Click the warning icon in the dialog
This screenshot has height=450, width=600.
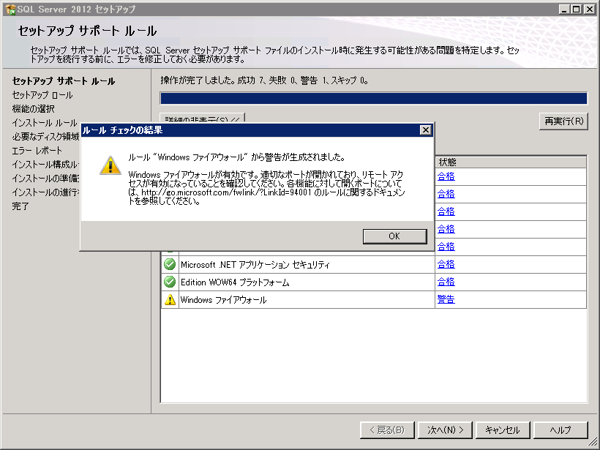point(110,166)
